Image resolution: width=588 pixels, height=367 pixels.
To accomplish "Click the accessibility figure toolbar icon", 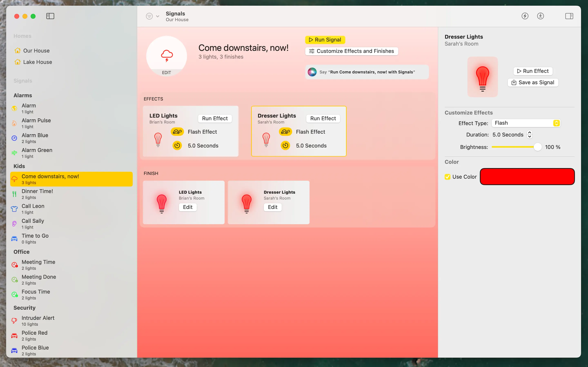I will pyautogui.click(x=540, y=16).
